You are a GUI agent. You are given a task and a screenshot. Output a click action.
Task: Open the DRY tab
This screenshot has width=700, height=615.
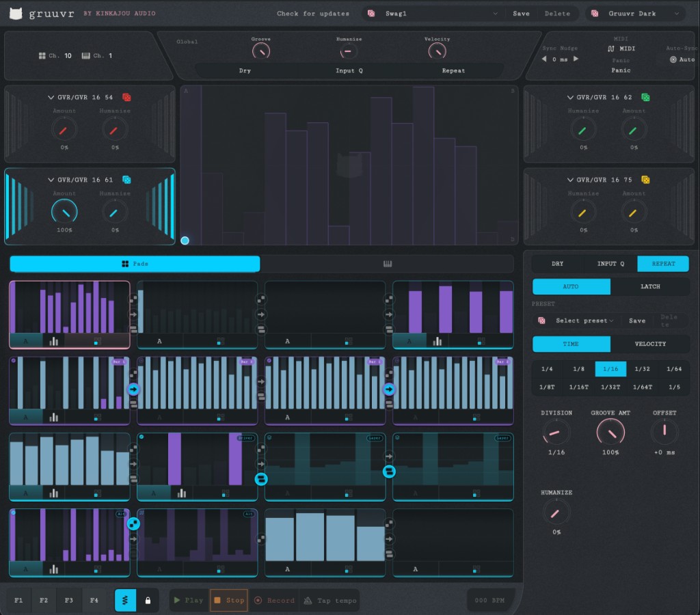tap(557, 264)
